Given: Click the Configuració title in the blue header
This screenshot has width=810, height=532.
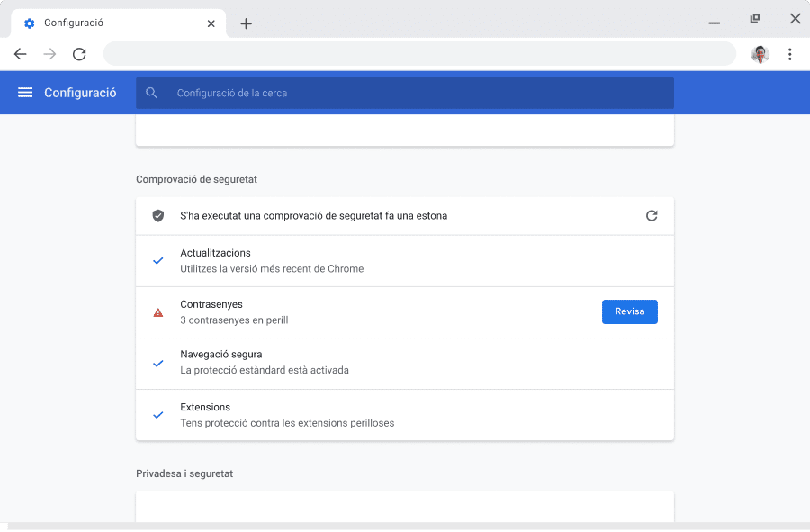Looking at the screenshot, I should [80, 93].
